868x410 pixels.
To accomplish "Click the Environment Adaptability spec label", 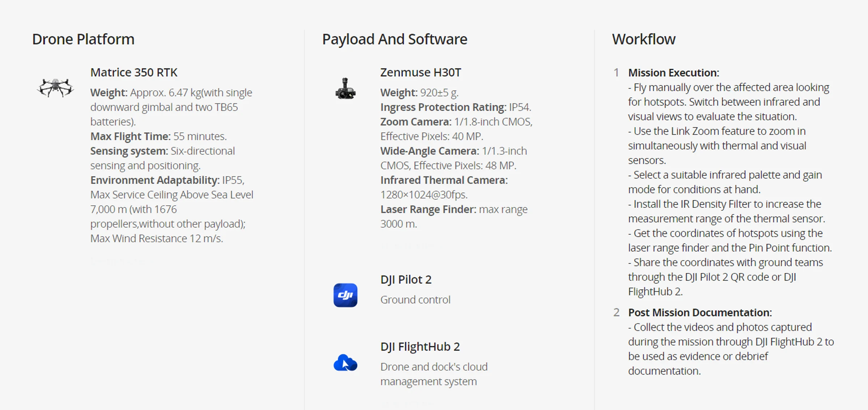I will [x=155, y=180].
